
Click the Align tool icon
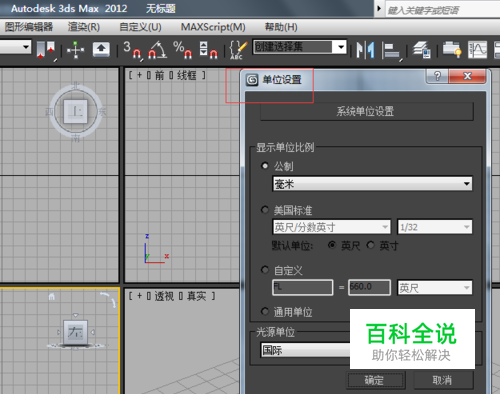pyautogui.click(x=391, y=51)
